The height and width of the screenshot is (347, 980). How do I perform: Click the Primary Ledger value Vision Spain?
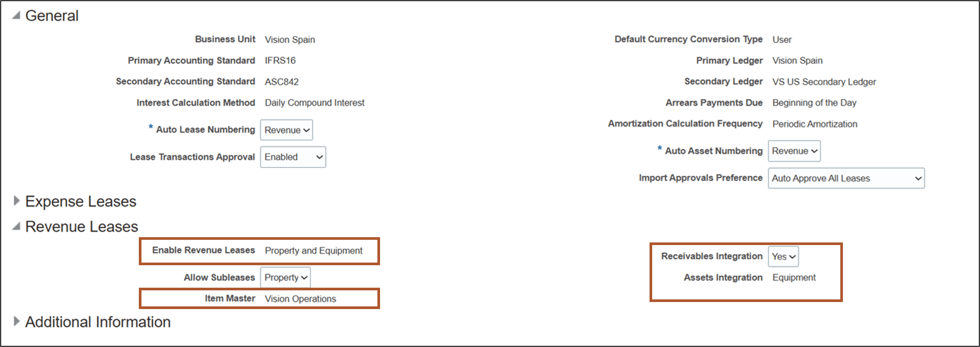tap(797, 60)
